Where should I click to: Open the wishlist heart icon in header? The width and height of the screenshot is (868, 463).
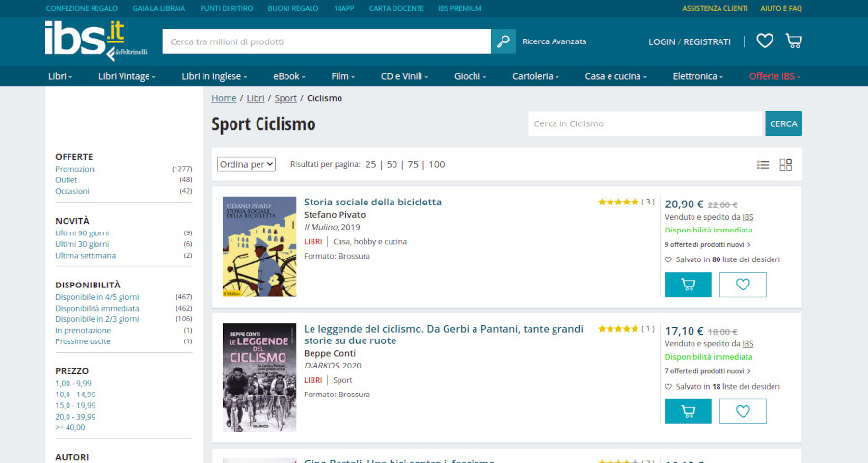click(765, 41)
